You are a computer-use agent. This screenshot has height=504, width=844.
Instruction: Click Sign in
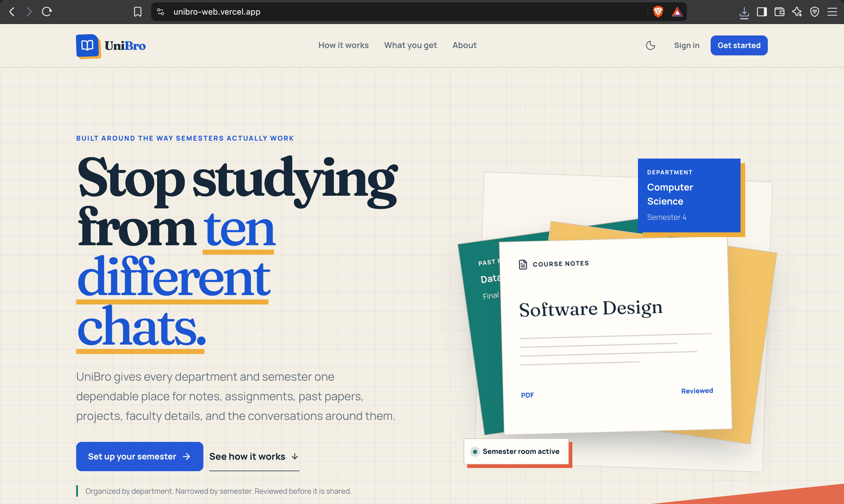tap(686, 45)
